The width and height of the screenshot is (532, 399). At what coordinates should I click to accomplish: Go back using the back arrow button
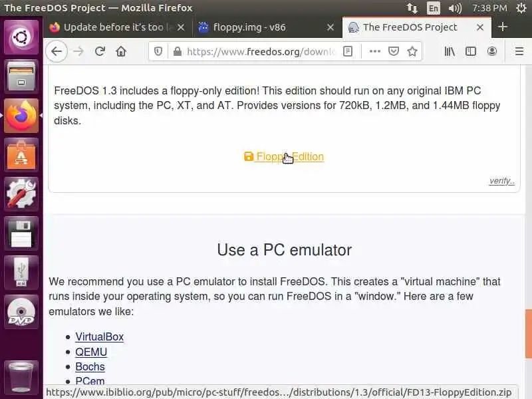(57, 52)
